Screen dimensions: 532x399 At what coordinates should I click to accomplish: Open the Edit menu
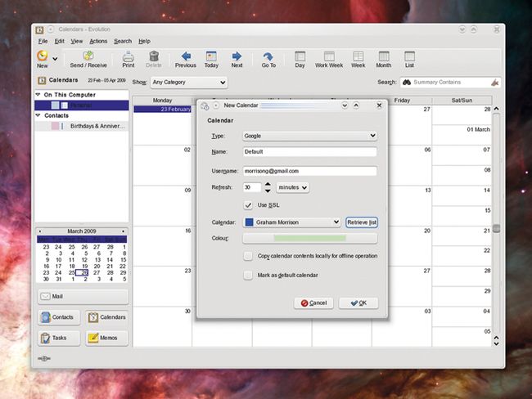[x=60, y=41]
